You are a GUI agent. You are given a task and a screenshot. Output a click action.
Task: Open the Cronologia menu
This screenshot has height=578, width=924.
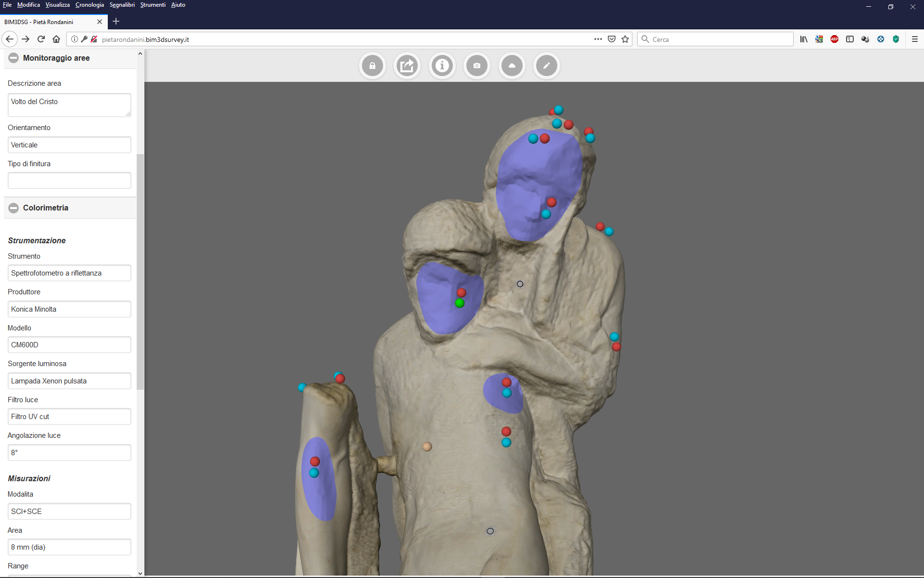[90, 5]
